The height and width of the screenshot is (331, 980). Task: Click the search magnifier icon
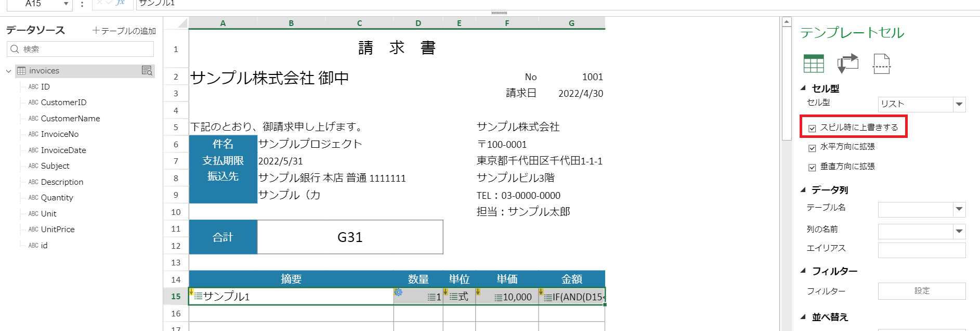(x=15, y=49)
